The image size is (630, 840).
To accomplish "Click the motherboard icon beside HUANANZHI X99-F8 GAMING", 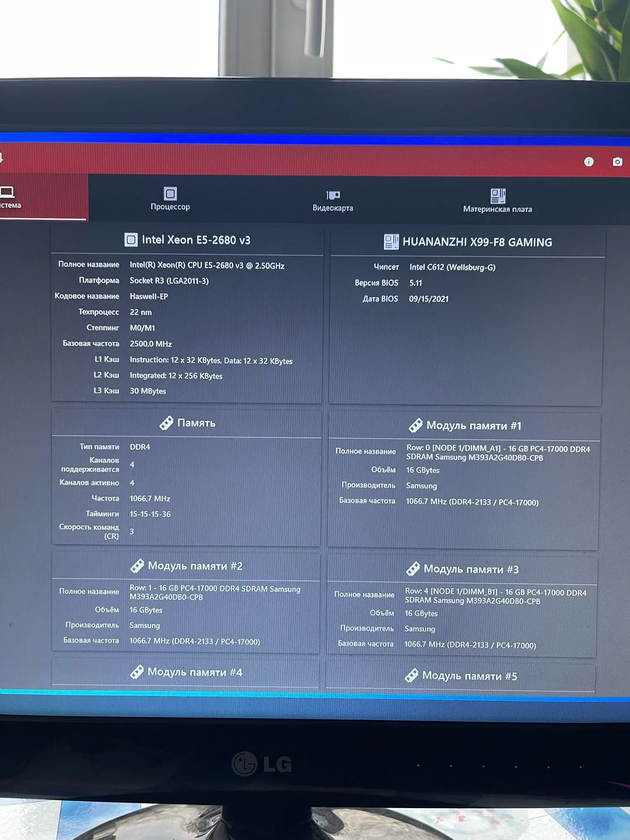I will coord(391,242).
